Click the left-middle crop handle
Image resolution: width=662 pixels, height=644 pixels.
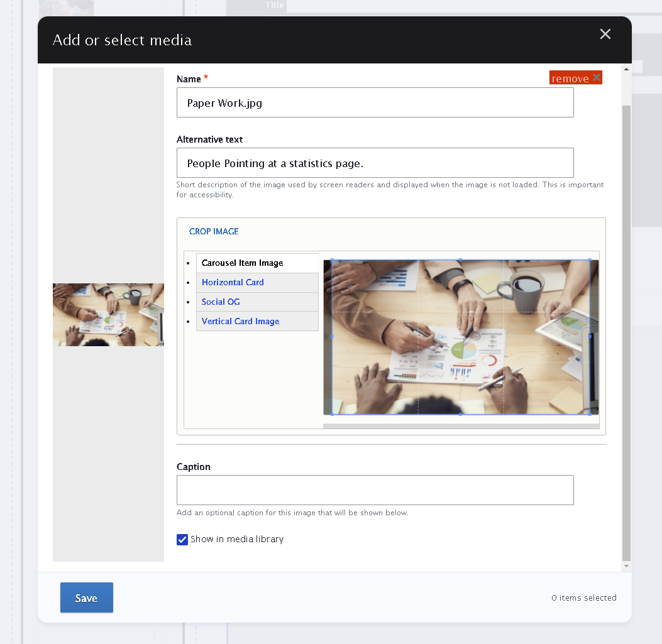[x=332, y=337]
